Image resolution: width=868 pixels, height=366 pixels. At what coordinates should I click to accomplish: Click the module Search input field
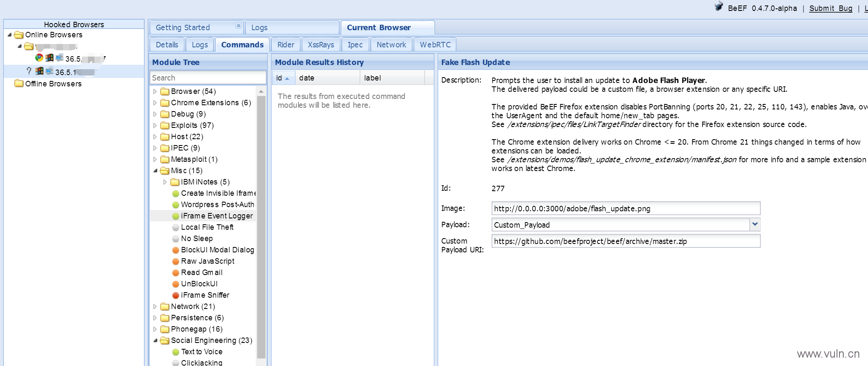(208, 78)
